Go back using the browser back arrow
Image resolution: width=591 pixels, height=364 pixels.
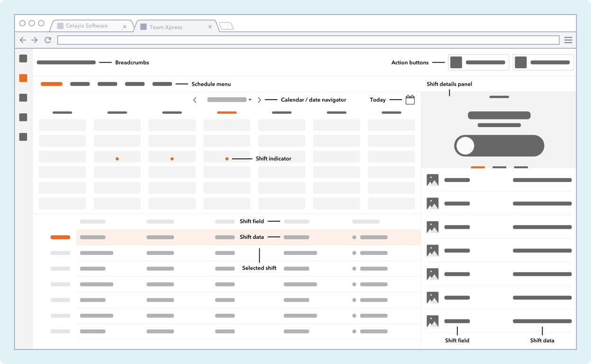pos(23,40)
